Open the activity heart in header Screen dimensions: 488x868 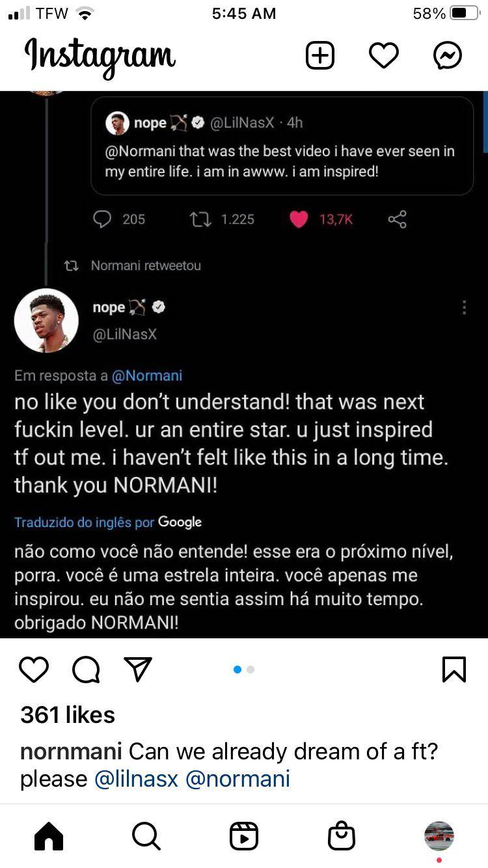(383, 56)
